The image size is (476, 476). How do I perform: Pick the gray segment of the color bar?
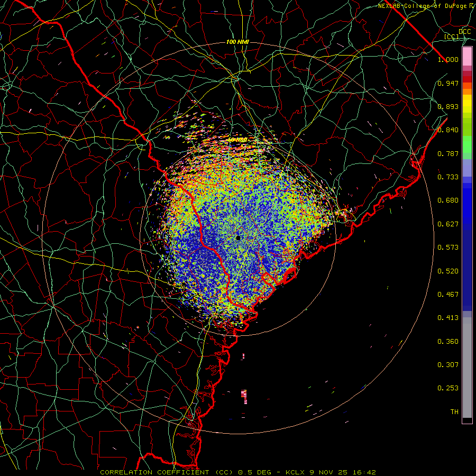point(467,368)
